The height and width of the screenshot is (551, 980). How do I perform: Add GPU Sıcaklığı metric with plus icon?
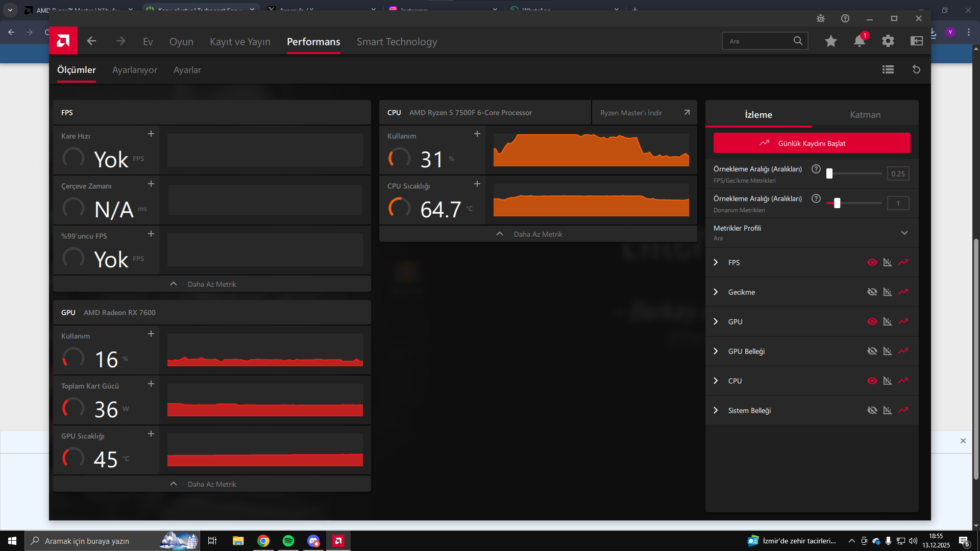pyautogui.click(x=151, y=434)
